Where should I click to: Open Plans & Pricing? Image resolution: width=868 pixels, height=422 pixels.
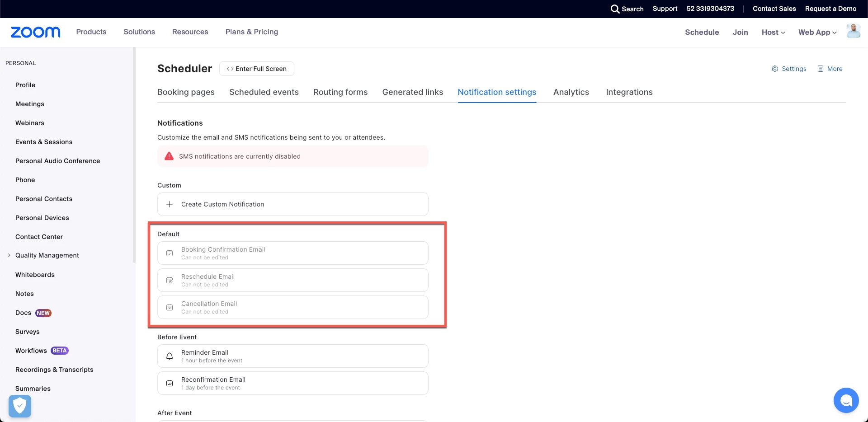[x=252, y=32]
